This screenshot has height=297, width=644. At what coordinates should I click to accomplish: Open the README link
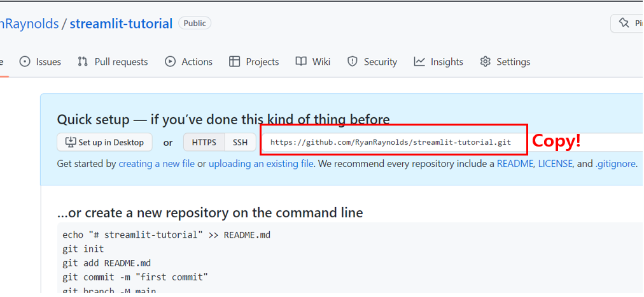pos(515,164)
